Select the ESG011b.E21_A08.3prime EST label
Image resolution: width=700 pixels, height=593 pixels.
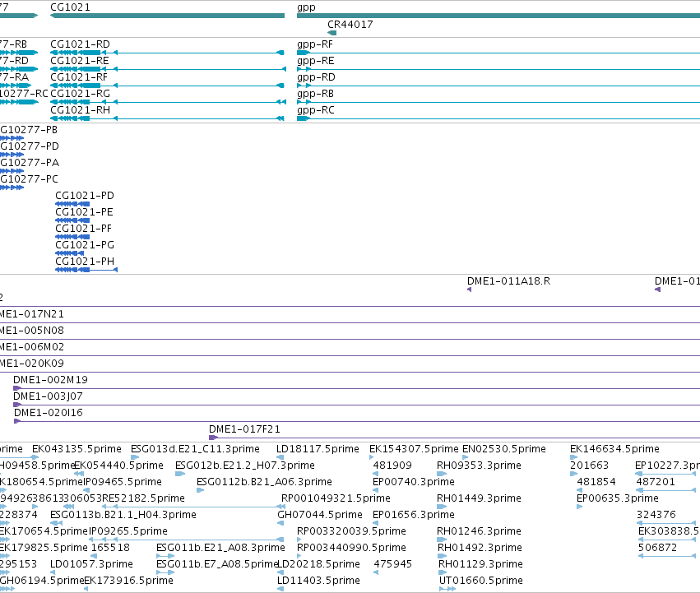click(x=220, y=548)
